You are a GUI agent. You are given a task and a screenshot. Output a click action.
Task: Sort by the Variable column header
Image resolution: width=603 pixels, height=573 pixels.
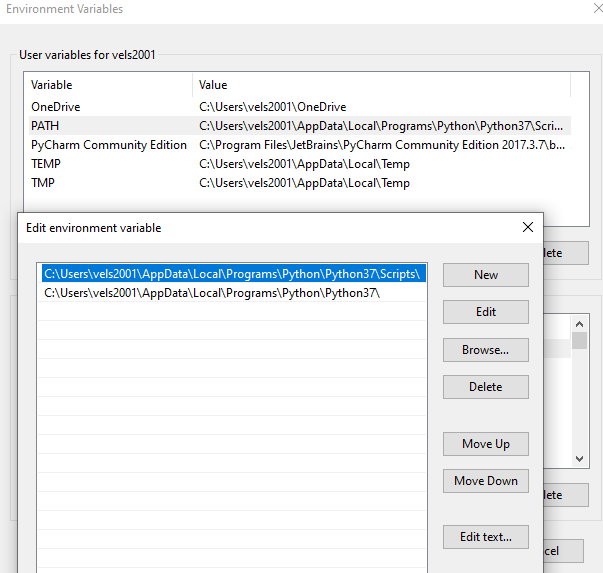tap(108, 85)
